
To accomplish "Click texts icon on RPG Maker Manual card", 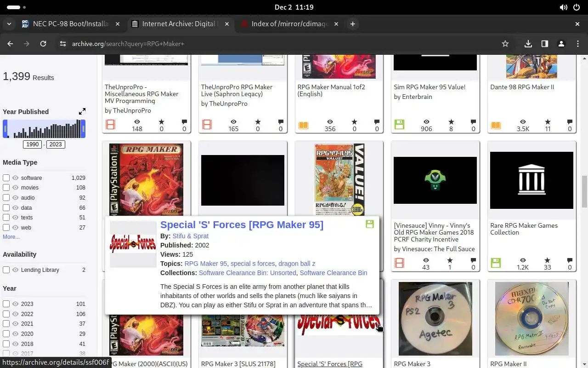I will (303, 125).
